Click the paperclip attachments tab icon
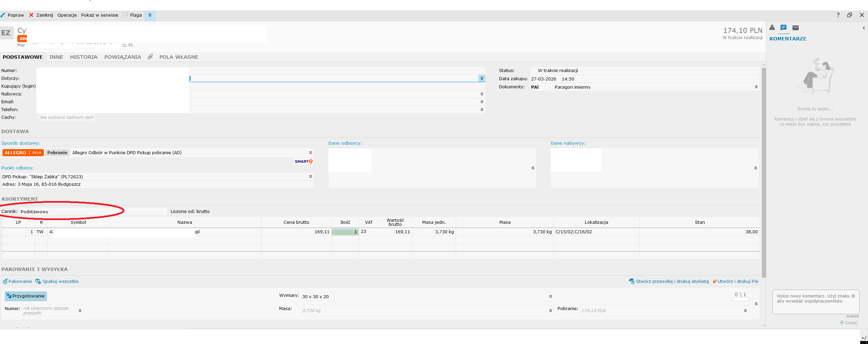The width and height of the screenshot is (868, 344). [x=150, y=57]
